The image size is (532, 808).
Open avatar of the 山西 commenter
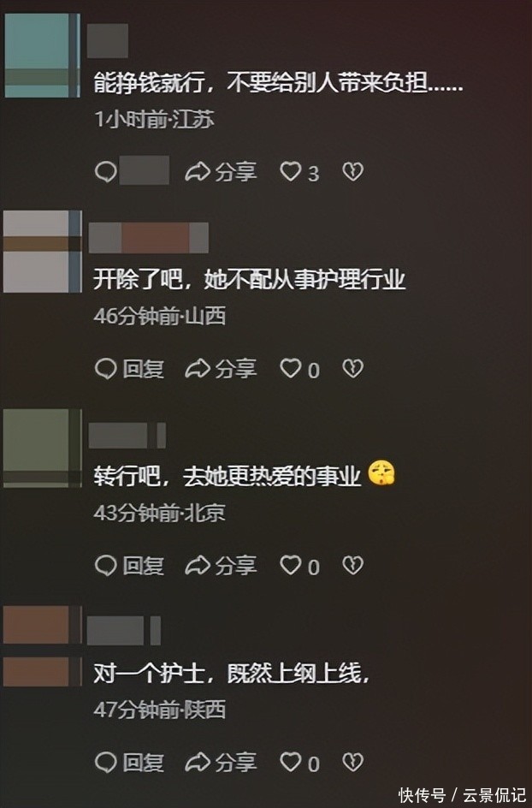(42, 252)
